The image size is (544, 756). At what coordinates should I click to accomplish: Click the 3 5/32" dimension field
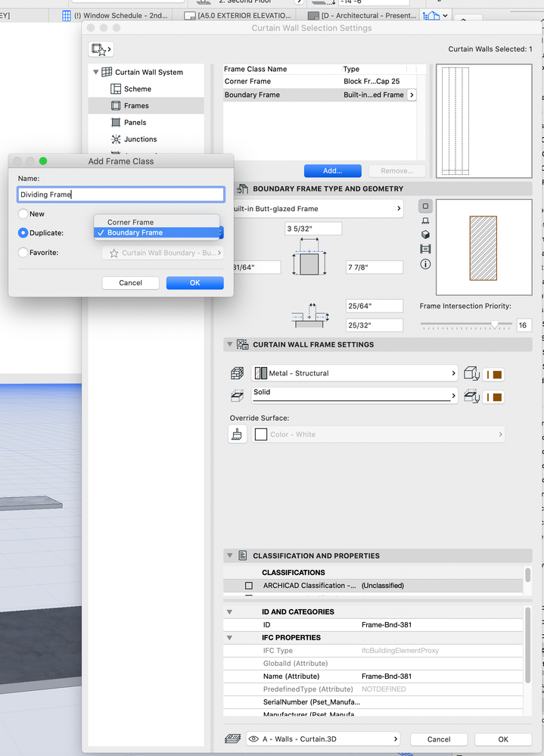click(x=313, y=229)
